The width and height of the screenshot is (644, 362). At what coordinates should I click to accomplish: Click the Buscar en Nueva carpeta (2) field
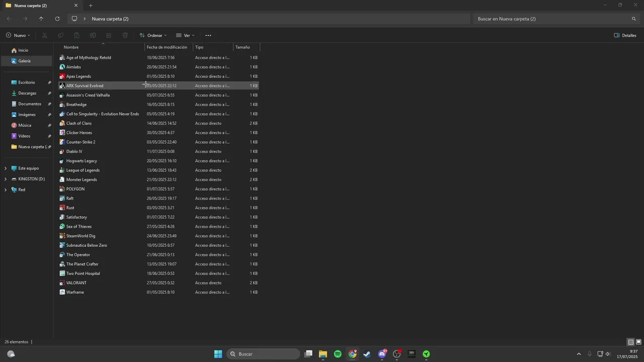pos(556,19)
